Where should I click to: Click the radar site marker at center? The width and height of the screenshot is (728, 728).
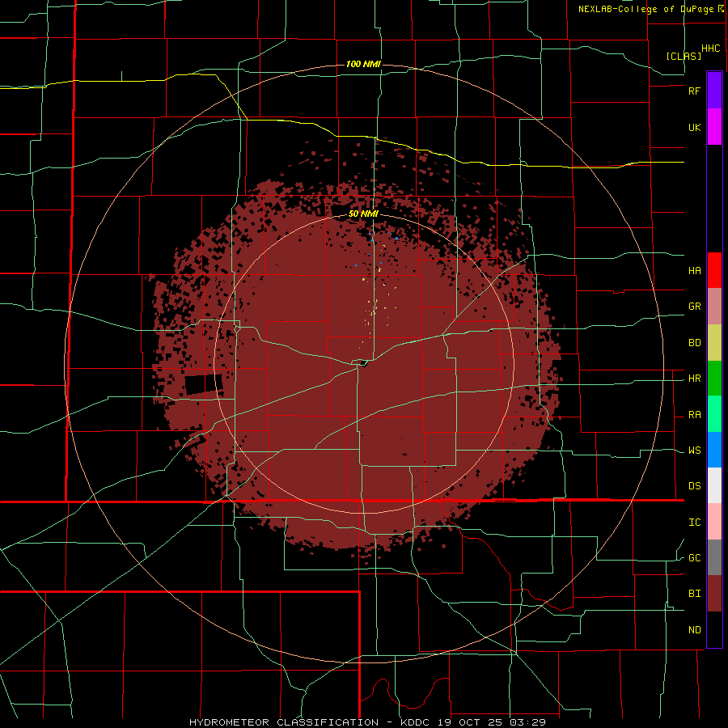point(363,363)
